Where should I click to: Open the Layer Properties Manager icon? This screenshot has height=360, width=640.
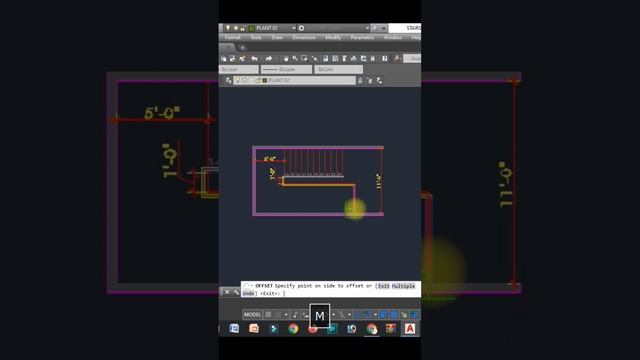click(228, 80)
